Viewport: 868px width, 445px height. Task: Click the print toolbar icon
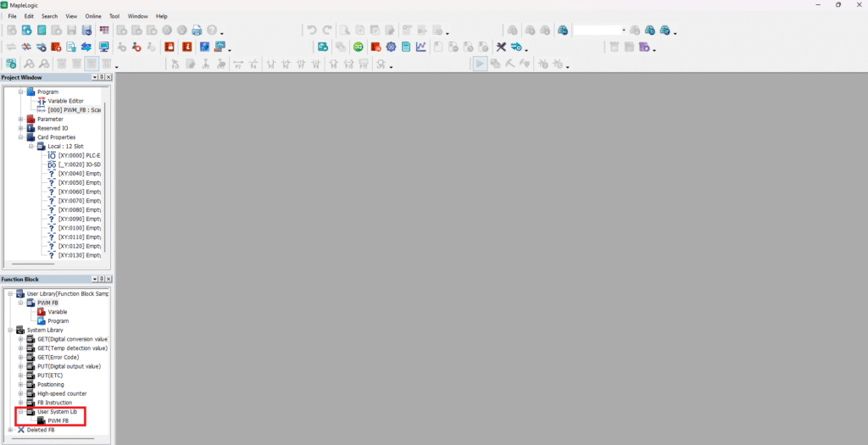point(197,30)
